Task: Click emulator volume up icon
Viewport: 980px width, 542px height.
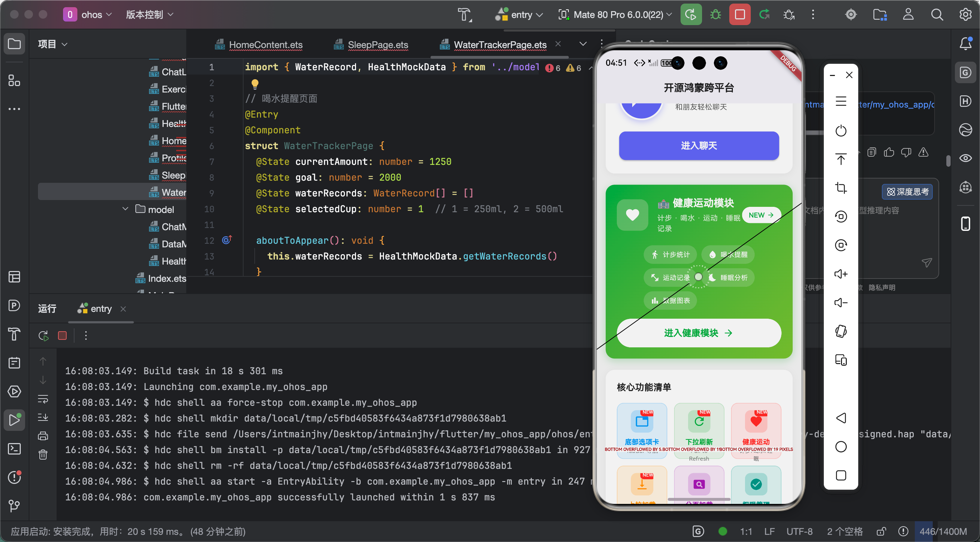Action: tap(841, 274)
